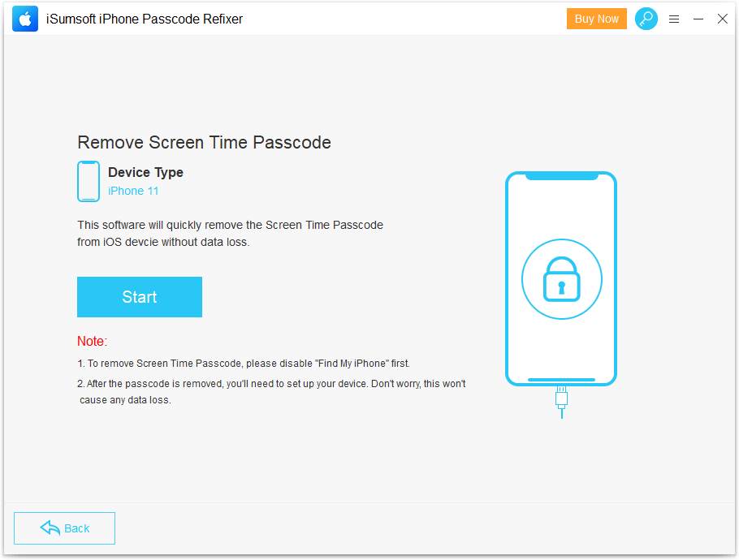Close the iSumsoft application window
The width and height of the screenshot is (739, 560).
(722, 19)
